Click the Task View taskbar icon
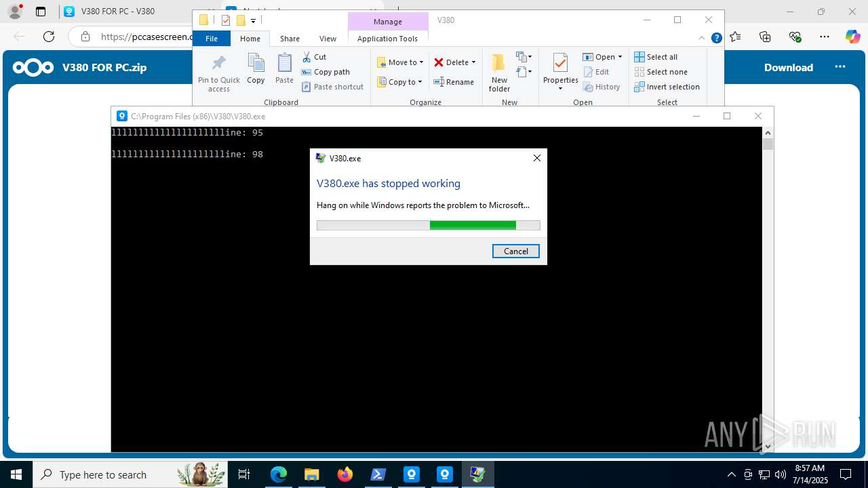The image size is (868, 488). tap(244, 474)
